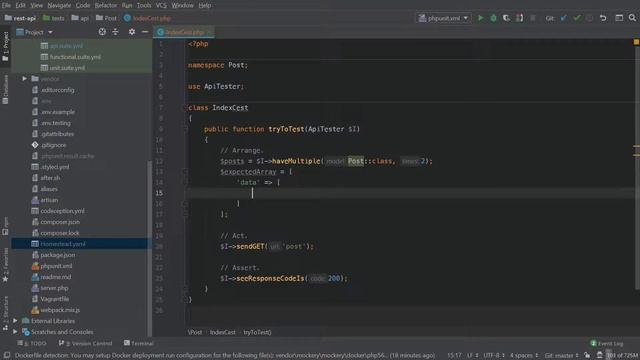Expand External Libraries node
Screen dimensions: 640x360
15,321
